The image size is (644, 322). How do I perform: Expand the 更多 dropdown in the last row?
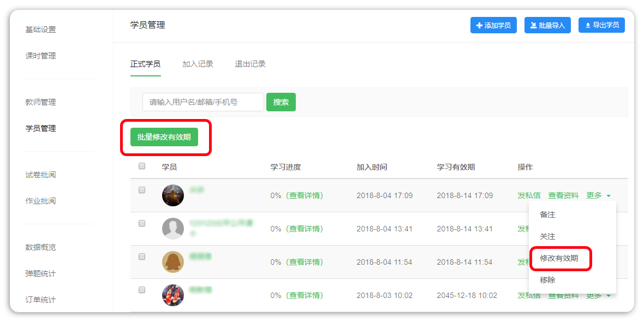tap(598, 296)
